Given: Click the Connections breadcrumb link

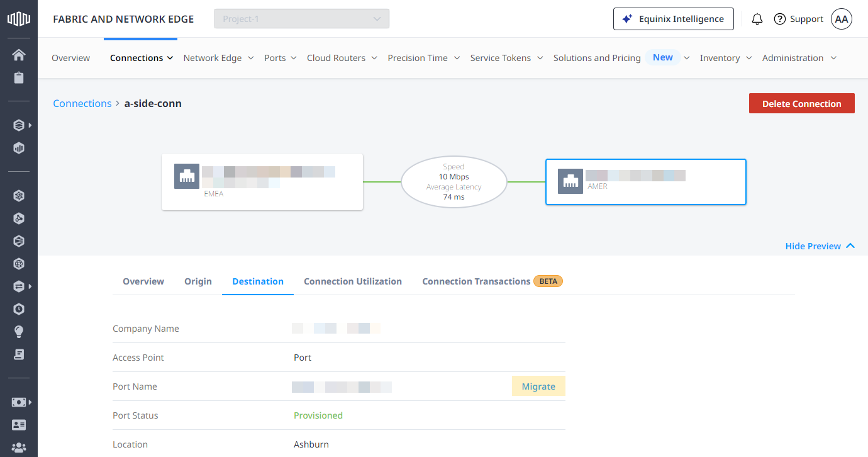Looking at the screenshot, I should (82, 104).
